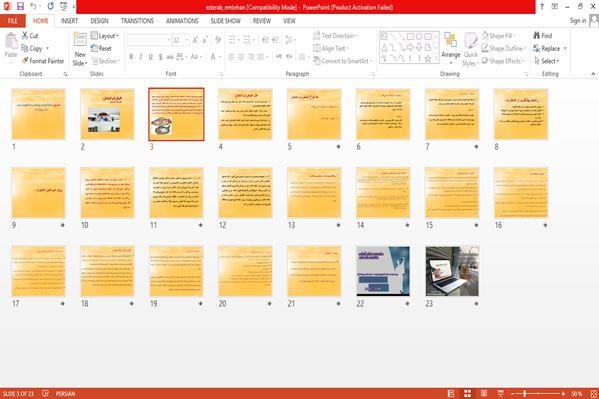599x399 pixels.
Task: Click Slide Sorter view icon in status bar
Action: pyautogui.click(x=467, y=393)
